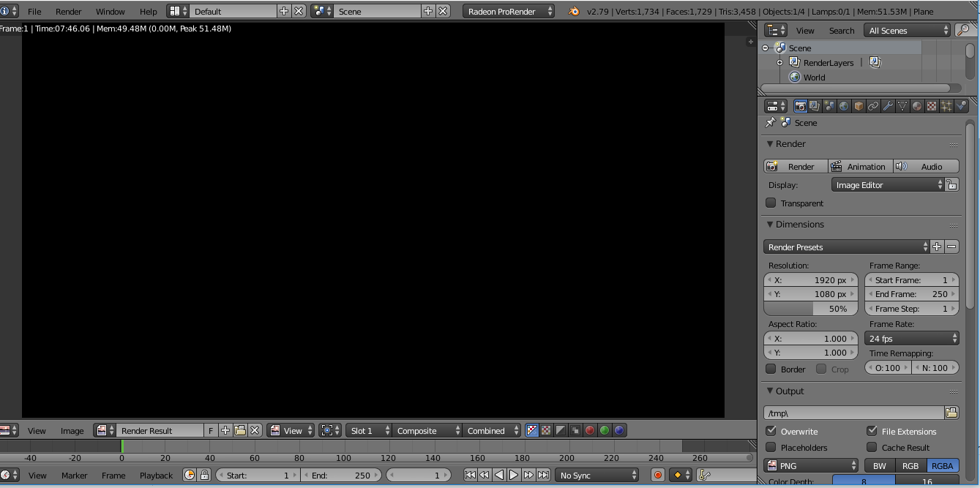Open the Object properties tab (cube icon)
This screenshot has height=488, width=980.
click(x=859, y=106)
